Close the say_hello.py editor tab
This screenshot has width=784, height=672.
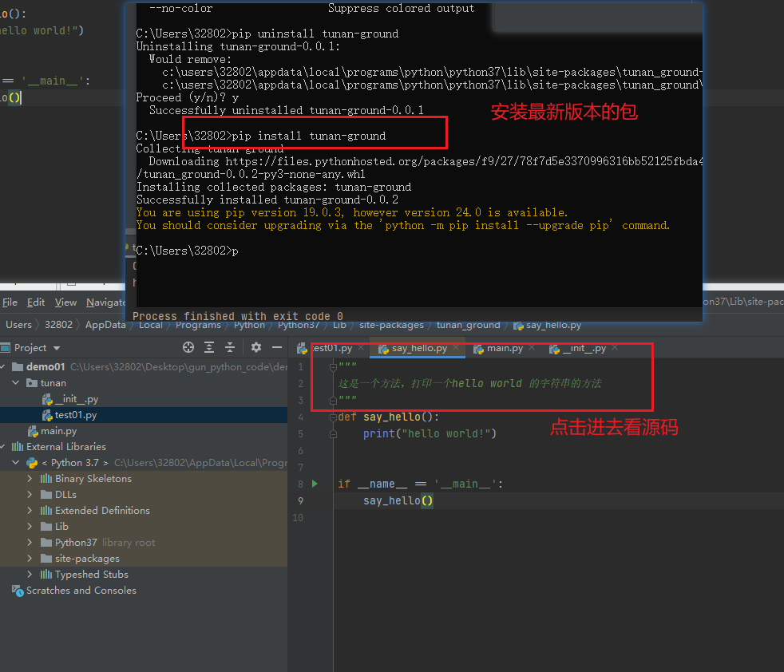(456, 348)
